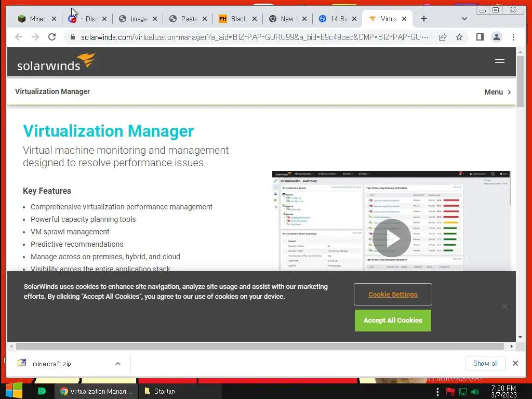
Task: Click the "Predictive recommendations" item
Action: (x=77, y=244)
